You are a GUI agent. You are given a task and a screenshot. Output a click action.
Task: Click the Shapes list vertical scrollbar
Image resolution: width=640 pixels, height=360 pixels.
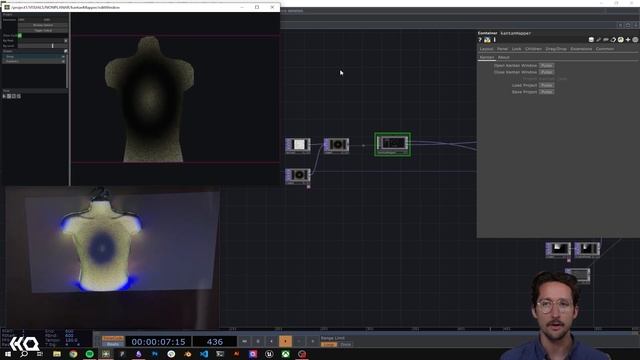click(x=67, y=71)
